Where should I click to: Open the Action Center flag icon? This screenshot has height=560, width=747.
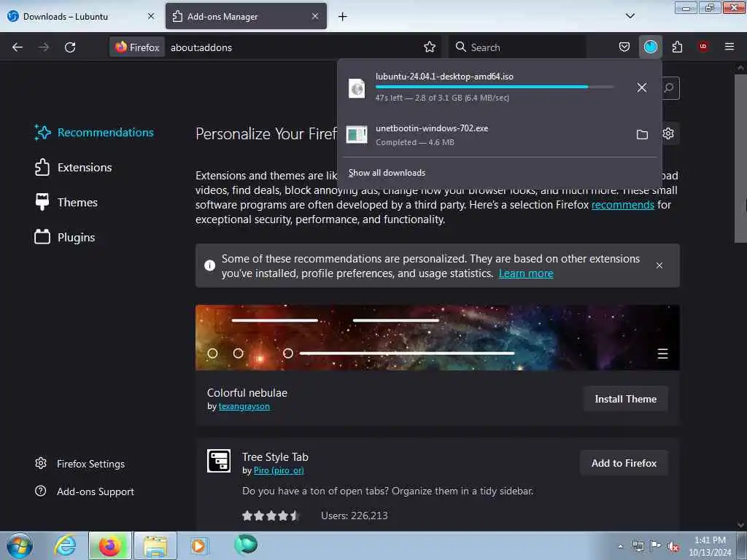coord(656,546)
